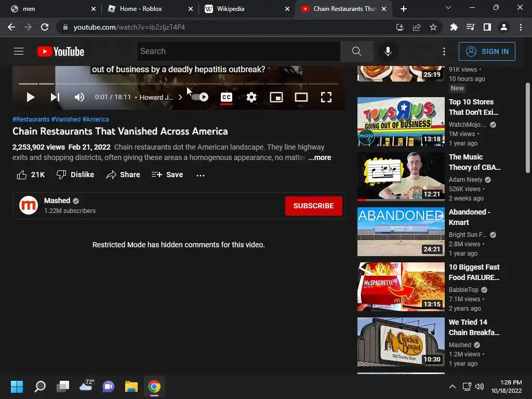Click the SIGN IN button

coord(487,51)
